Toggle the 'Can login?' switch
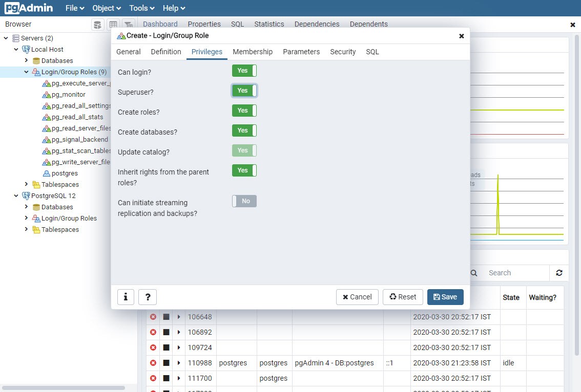Image resolution: width=581 pixels, height=392 pixels. 244,71
